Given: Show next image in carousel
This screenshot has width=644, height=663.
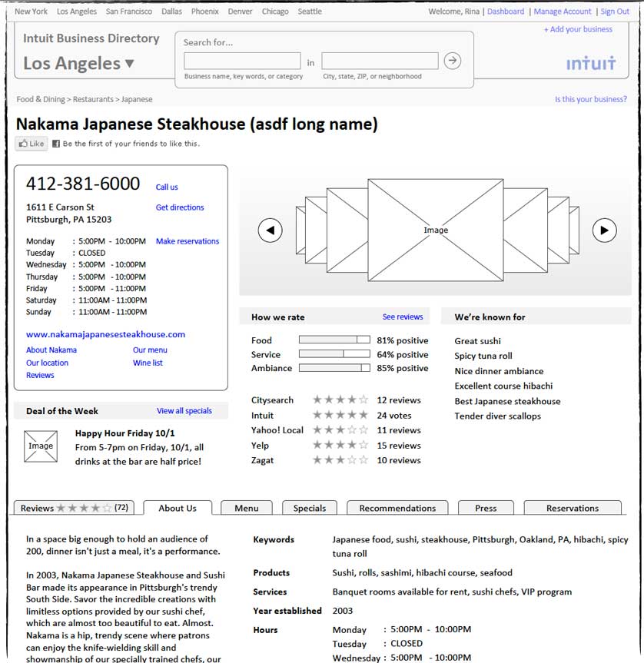Looking at the screenshot, I should [x=605, y=230].
